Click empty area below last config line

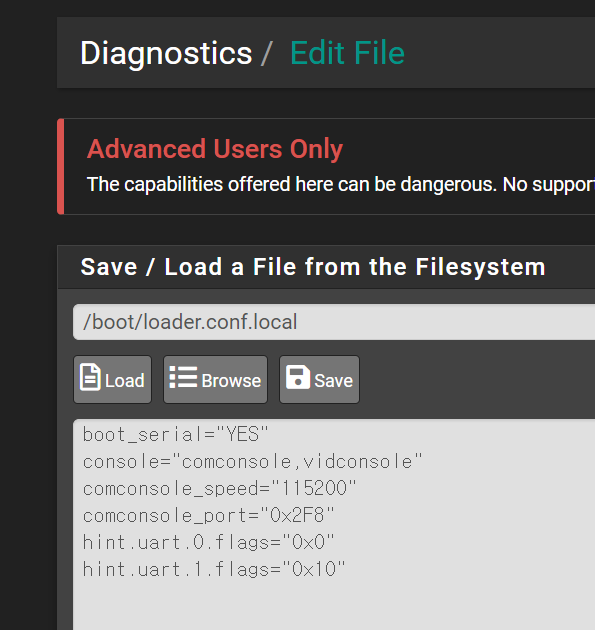[334, 607]
